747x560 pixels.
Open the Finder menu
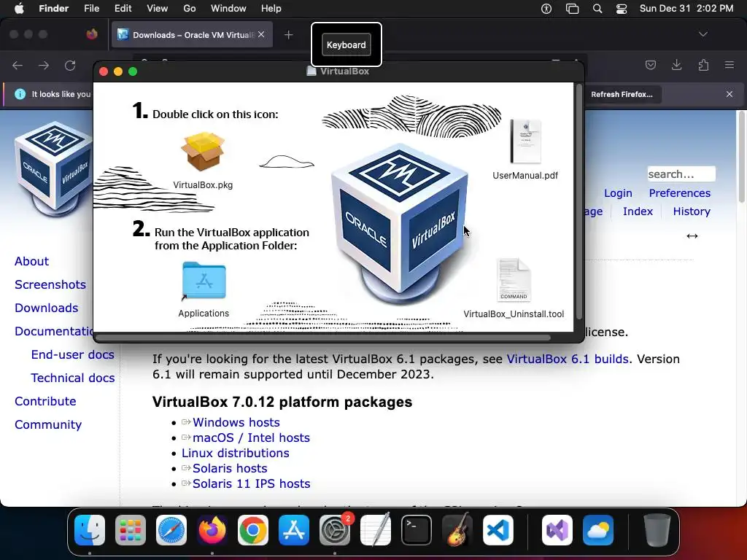[53, 9]
